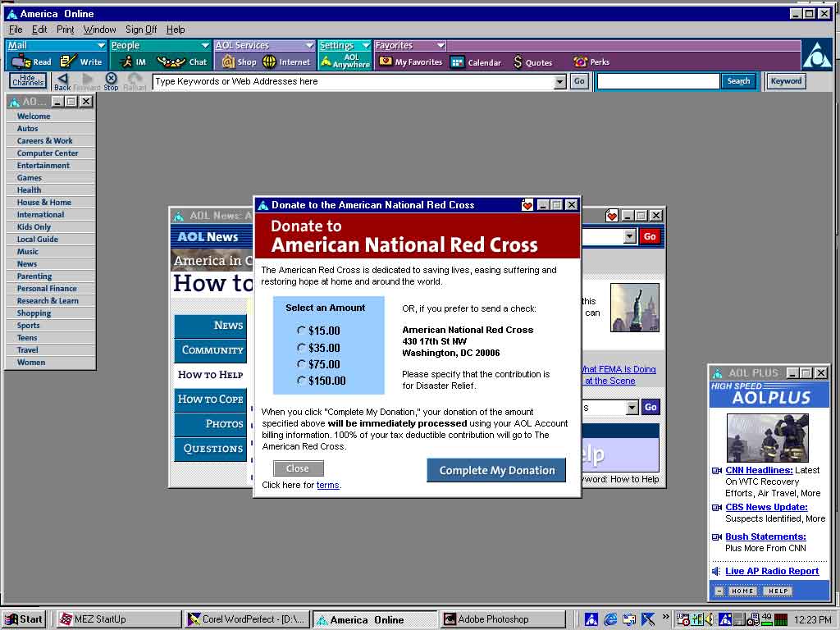Click Bush Statements video camera icon

coord(717,537)
